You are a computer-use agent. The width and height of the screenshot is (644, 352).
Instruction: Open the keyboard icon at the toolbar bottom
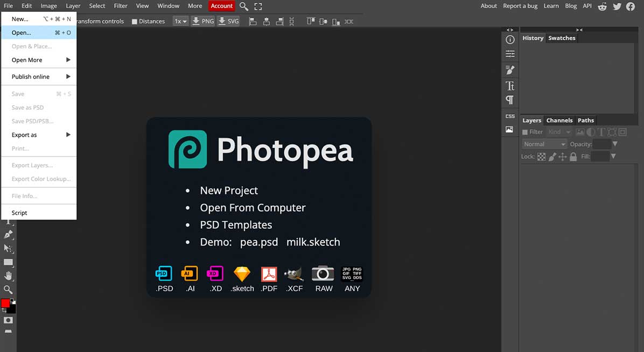click(8, 331)
